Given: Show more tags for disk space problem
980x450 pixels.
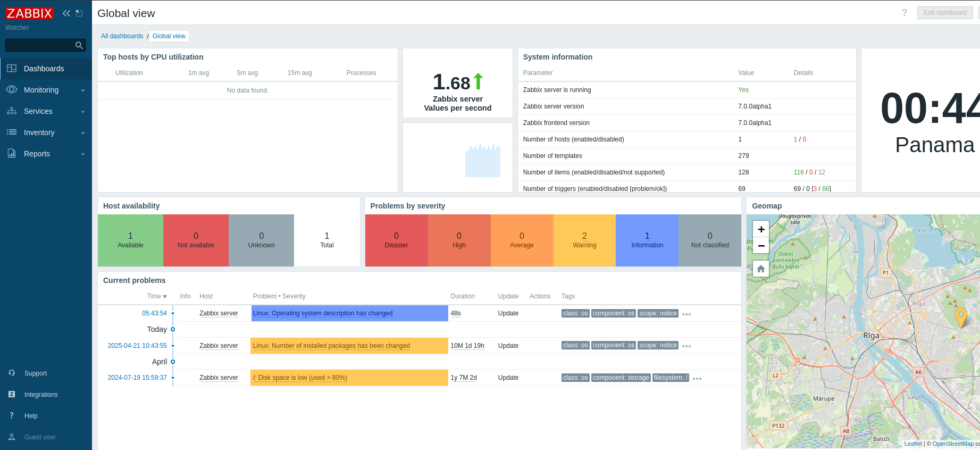Looking at the screenshot, I should point(697,379).
